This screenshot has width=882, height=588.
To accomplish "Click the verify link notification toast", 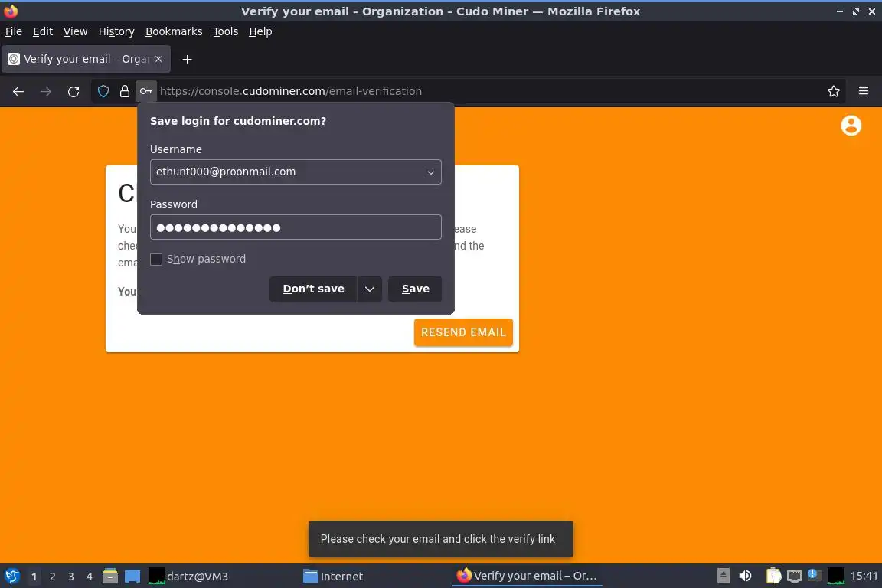I will pyautogui.click(x=440, y=539).
